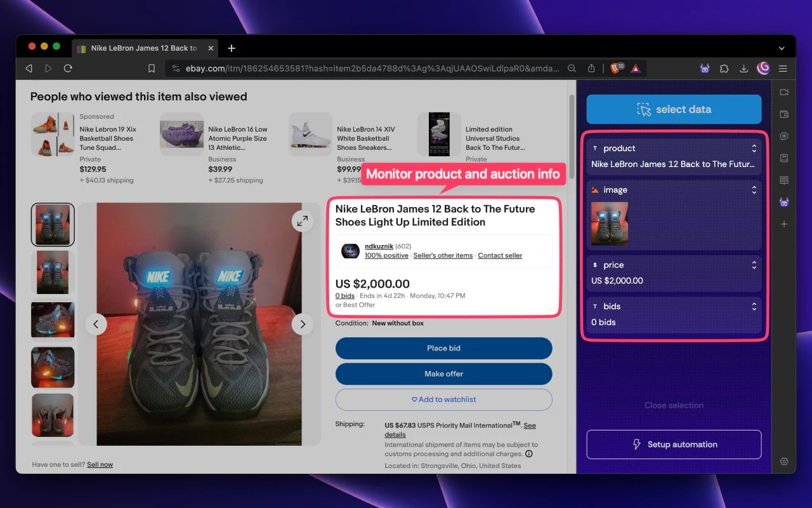Open Nike LeBron 14 XIV White Basketball title
812x508 pixels.
tap(366, 138)
